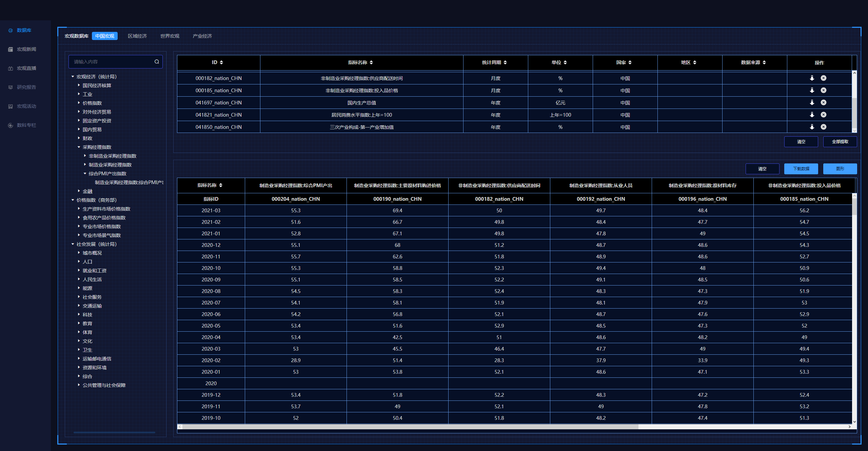Sort by 地区 column arrows
868x451 pixels.
click(x=695, y=62)
